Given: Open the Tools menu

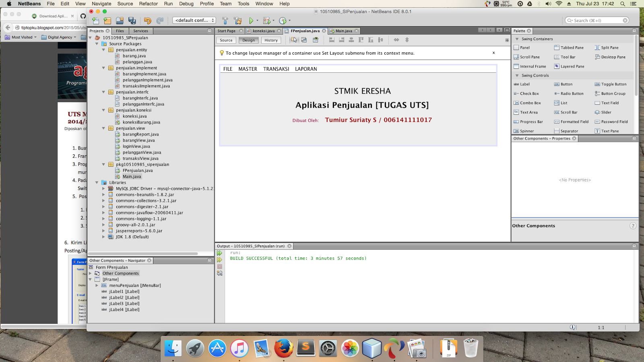Looking at the screenshot, I should [244, 4].
